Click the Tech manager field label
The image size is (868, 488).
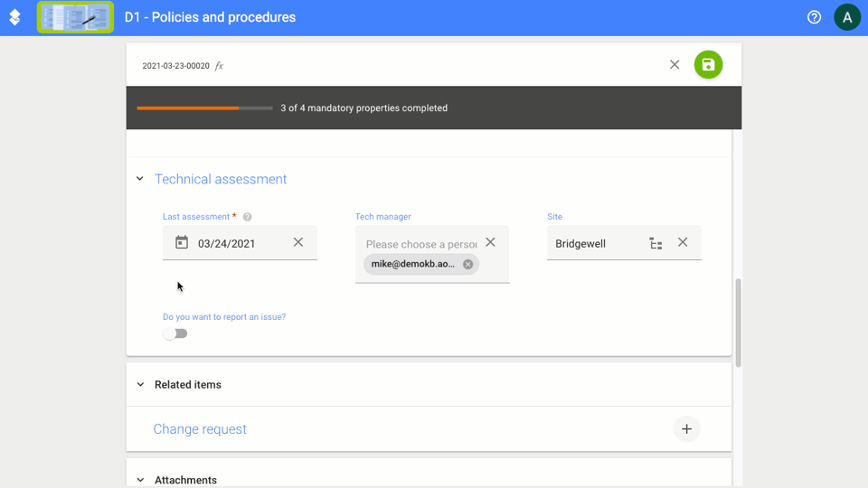pos(383,217)
